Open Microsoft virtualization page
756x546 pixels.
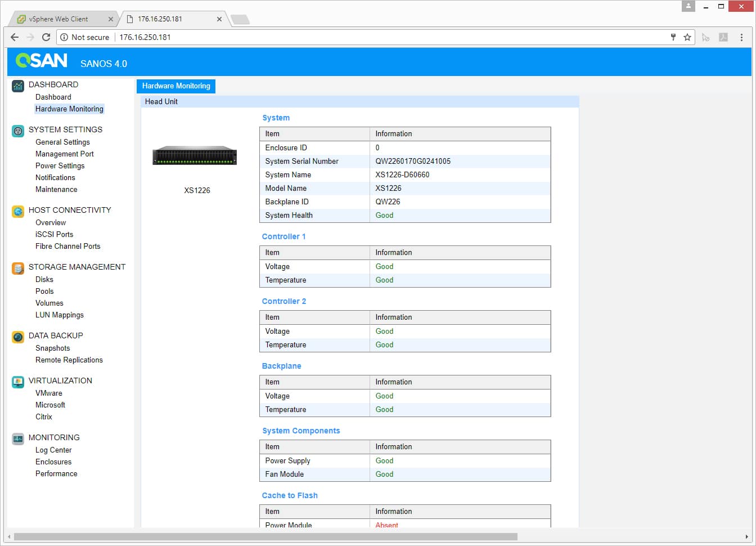coord(50,405)
